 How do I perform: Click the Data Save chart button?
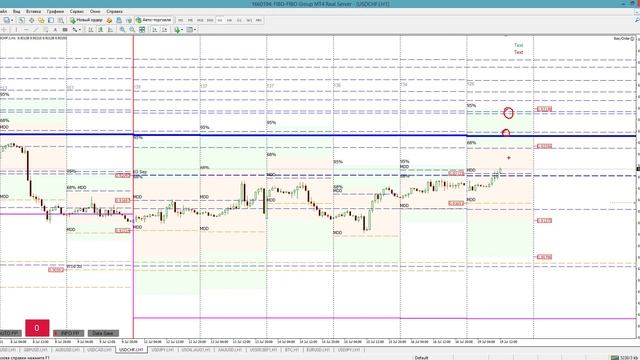point(103,333)
